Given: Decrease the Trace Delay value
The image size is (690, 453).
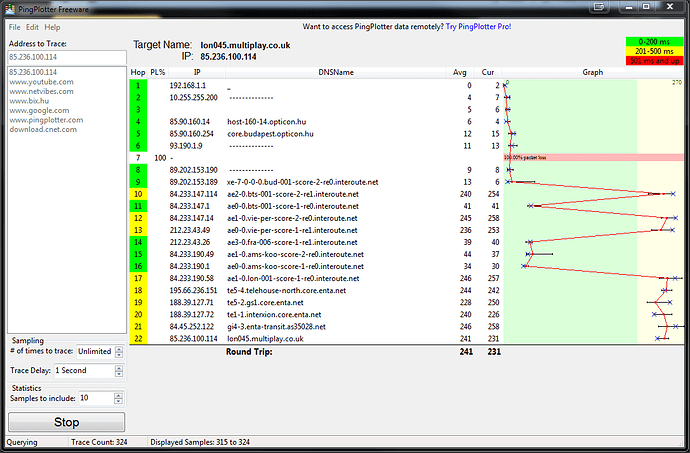Looking at the screenshot, I should point(120,374).
